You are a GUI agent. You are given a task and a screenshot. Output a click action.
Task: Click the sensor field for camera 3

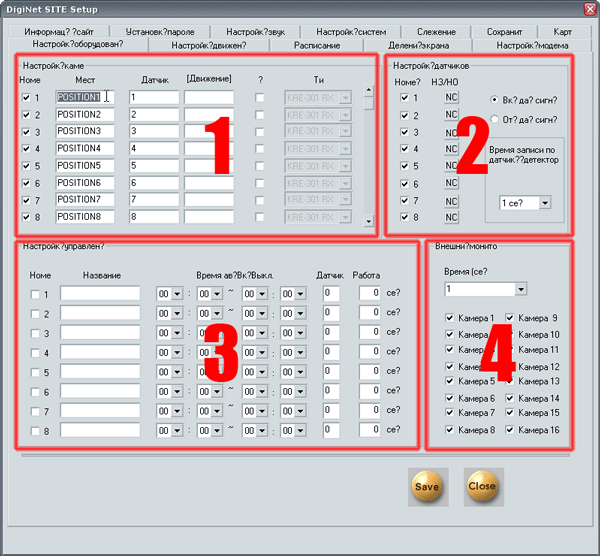point(154,131)
